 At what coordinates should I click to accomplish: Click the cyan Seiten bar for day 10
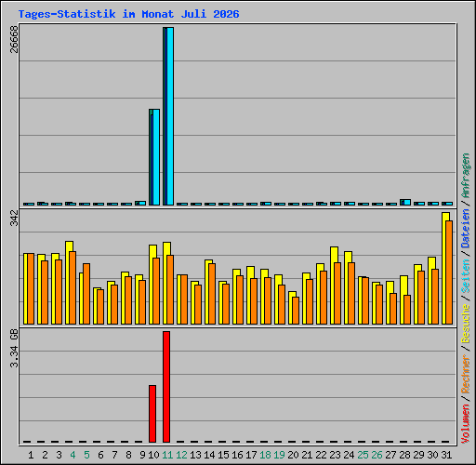click(156, 157)
